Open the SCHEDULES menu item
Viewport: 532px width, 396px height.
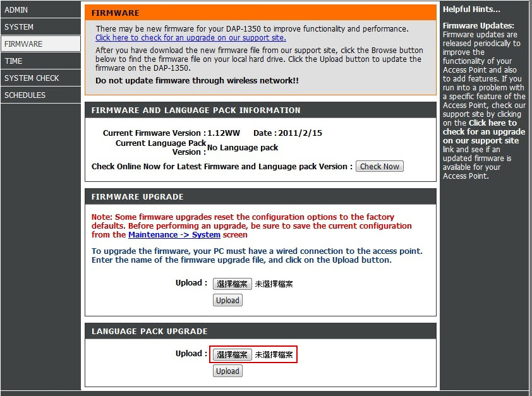[x=40, y=95]
